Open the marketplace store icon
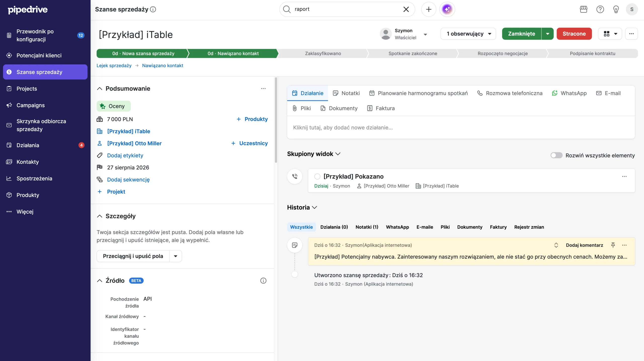Viewport: 644px width, 361px height. pyautogui.click(x=583, y=9)
